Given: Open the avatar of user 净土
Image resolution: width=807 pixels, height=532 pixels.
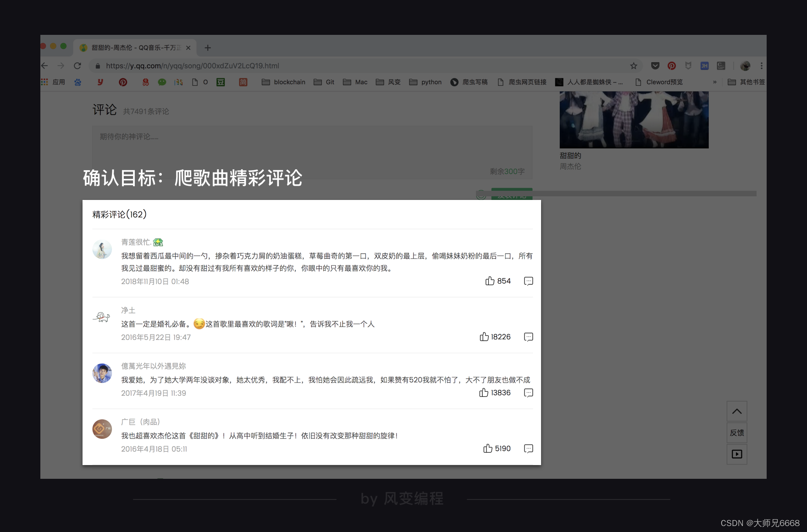Looking at the screenshot, I should (x=102, y=317).
